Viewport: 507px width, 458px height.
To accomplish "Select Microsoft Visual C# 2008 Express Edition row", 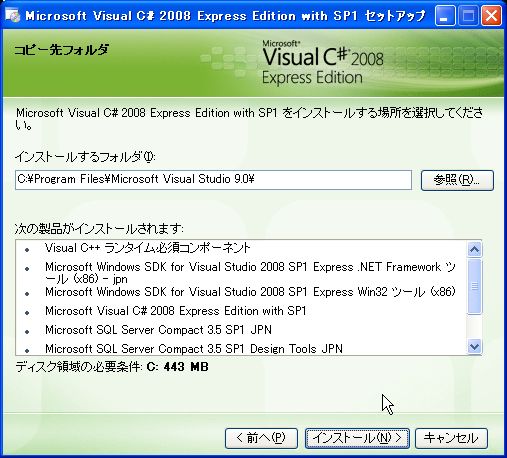I will point(176,311).
